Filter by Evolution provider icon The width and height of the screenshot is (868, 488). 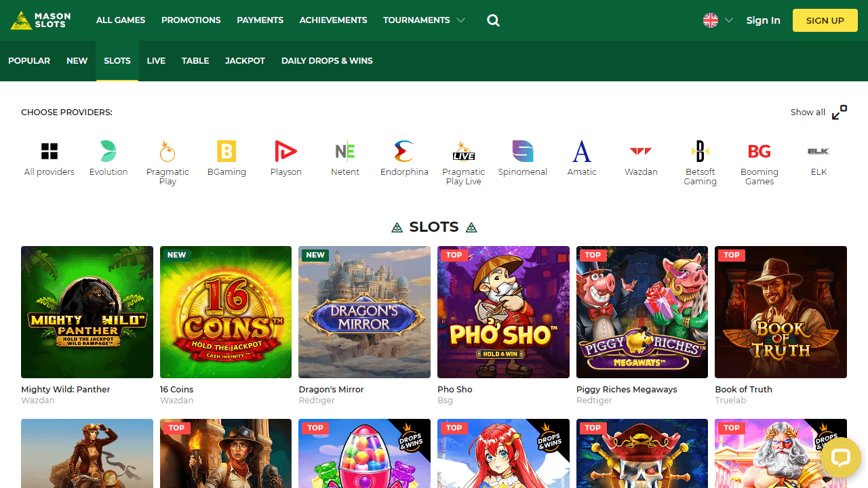point(108,150)
